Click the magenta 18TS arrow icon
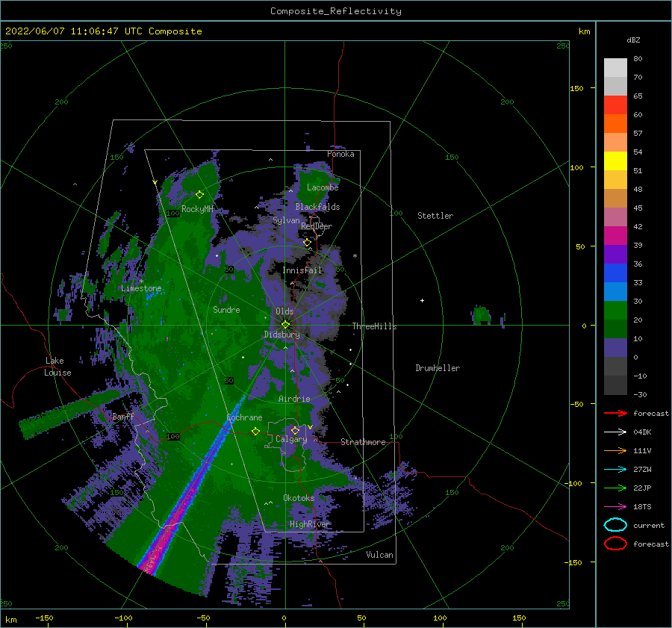The image size is (672, 628). click(615, 507)
